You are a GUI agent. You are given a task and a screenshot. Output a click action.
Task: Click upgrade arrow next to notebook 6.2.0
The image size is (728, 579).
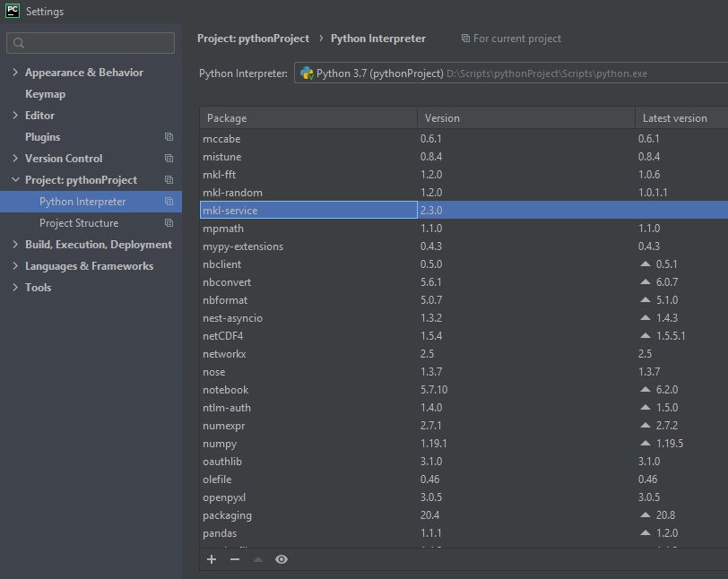[646, 390]
